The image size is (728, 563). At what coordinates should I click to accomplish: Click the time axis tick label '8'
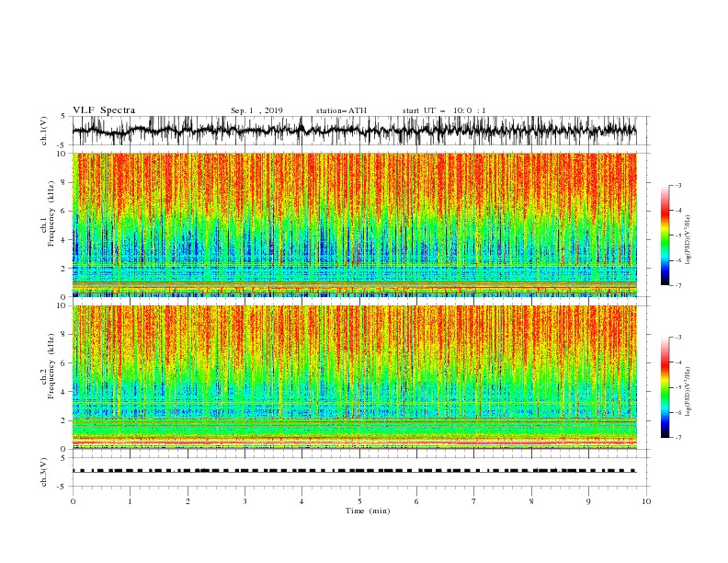pos(531,501)
